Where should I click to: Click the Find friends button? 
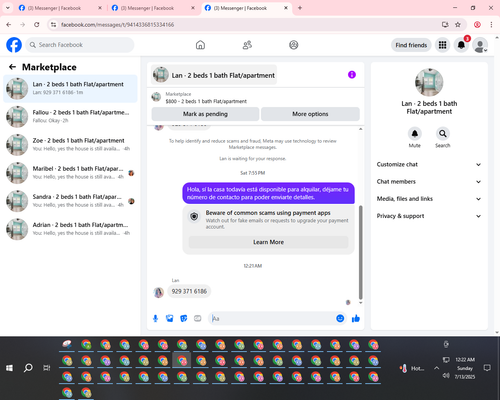pyautogui.click(x=411, y=45)
